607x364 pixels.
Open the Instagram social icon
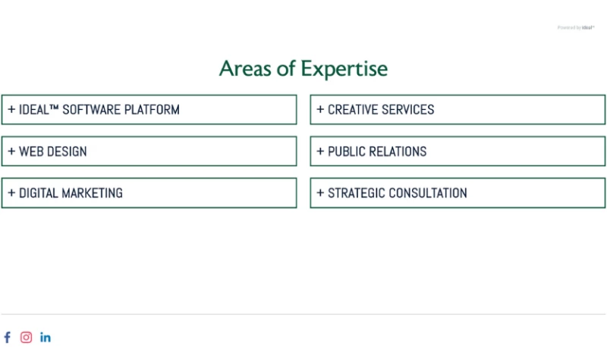coord(27,337)
